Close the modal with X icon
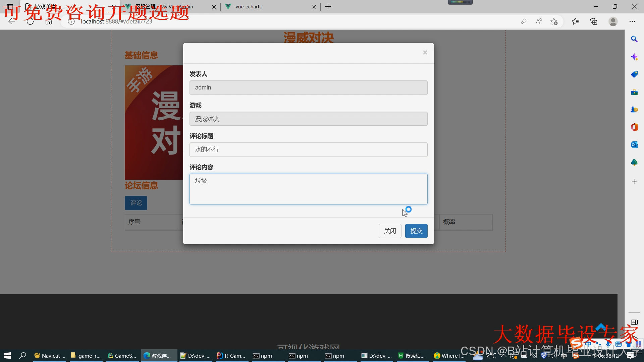Image resolution: width=644 pixels, height=362 pixels. 425,53
